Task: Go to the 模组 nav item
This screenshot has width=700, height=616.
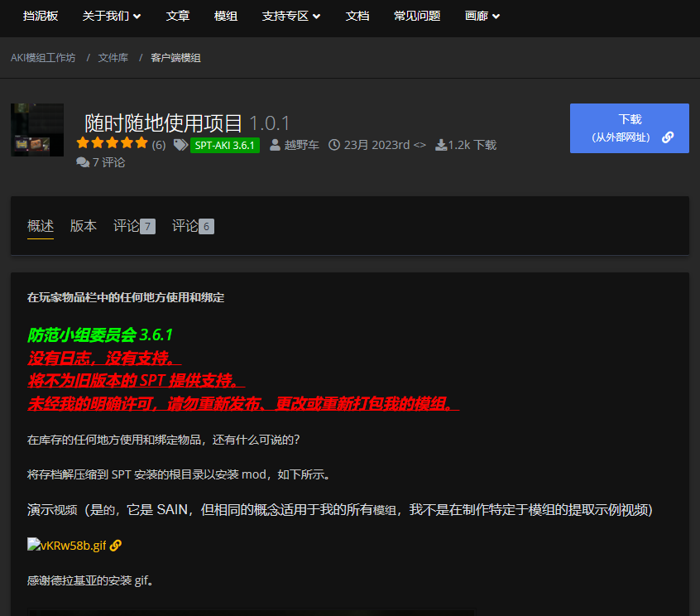Action: (x=225, y=16)
